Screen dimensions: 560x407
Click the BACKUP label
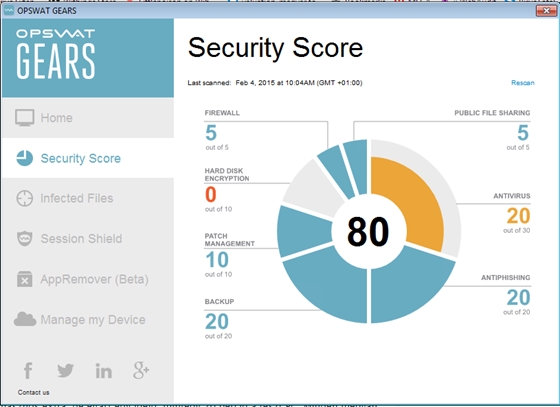pyautogui.click(x=219, y=302)
